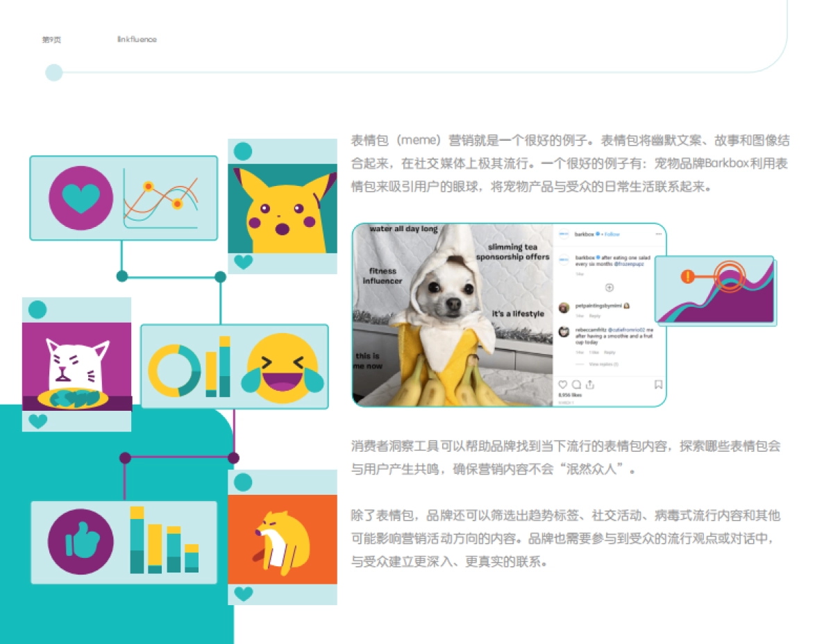Open the three-dot menu on the barkbox post

click(658, 235)
